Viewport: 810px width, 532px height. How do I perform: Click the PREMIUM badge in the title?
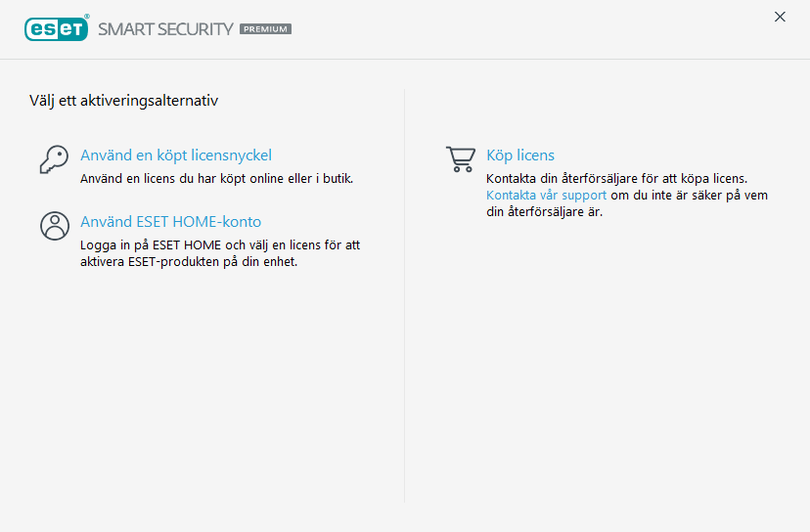pos(265,29)
